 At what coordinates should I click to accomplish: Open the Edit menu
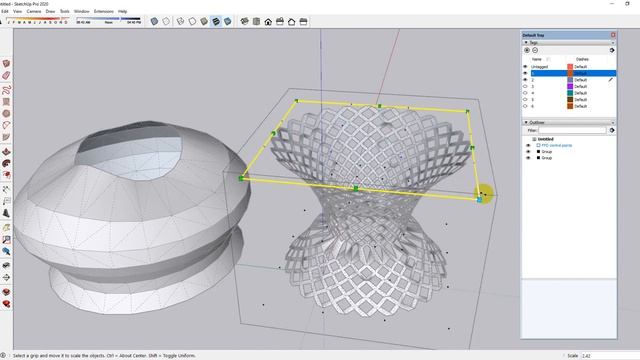pos(4,11)
